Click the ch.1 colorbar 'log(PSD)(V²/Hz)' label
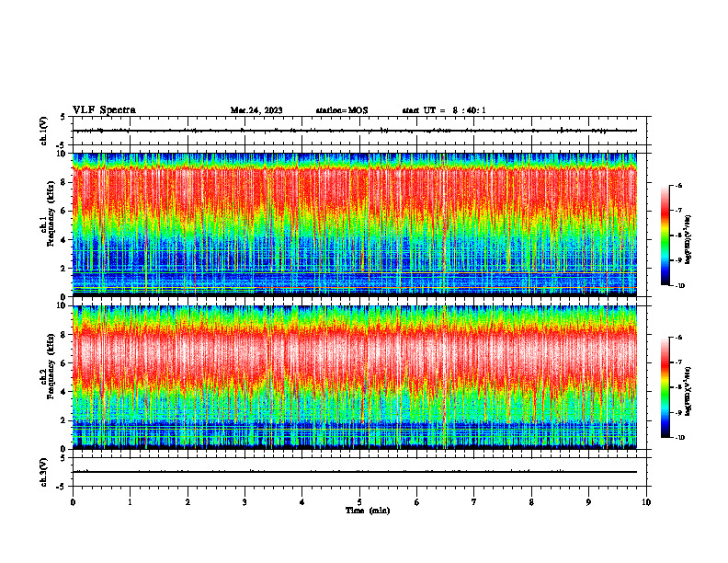Image resolution: width=728 pixels, height=563 pixels. 688,239
